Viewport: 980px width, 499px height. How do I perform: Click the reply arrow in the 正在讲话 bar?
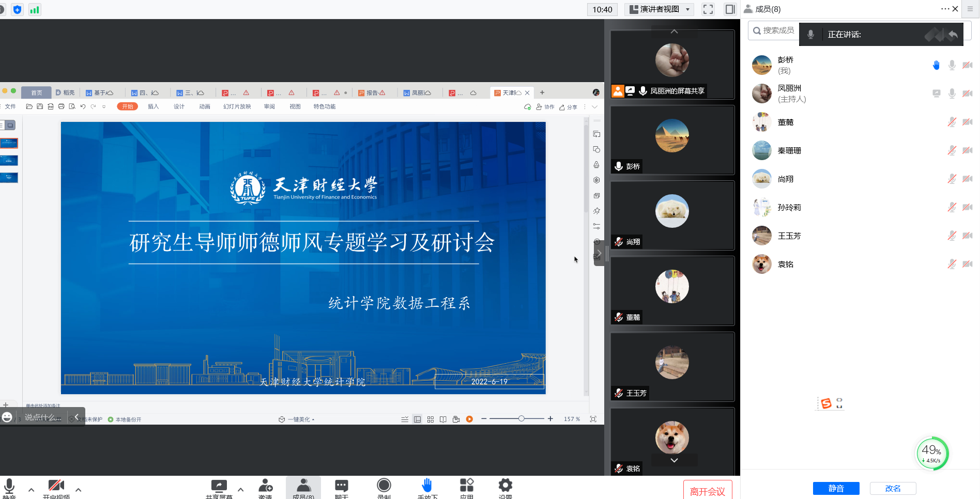pyautogui.click(x=953, y=35)
